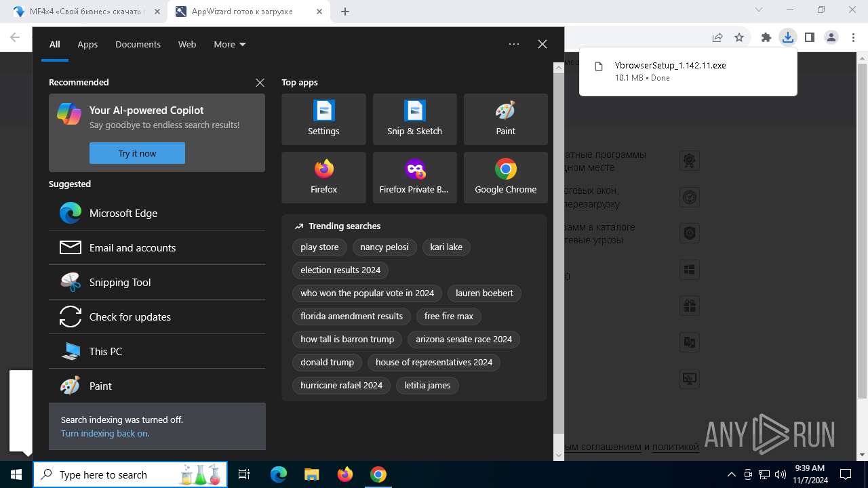Close the search panel

tap(542, 44)
